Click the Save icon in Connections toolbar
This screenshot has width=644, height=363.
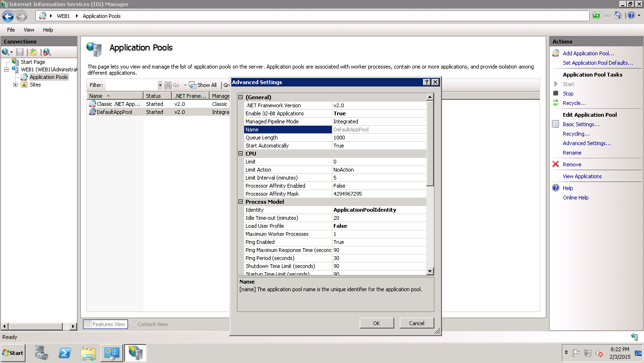click(x=20, y=52)
